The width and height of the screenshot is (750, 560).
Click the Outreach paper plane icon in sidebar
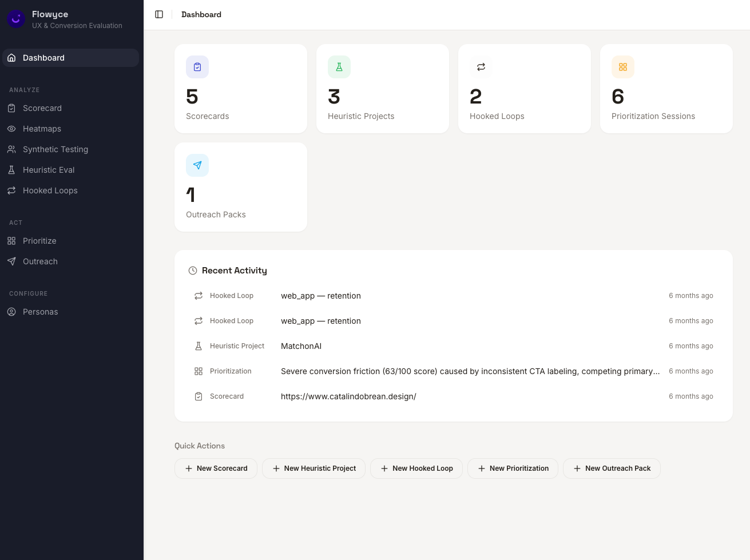point(11,261)
